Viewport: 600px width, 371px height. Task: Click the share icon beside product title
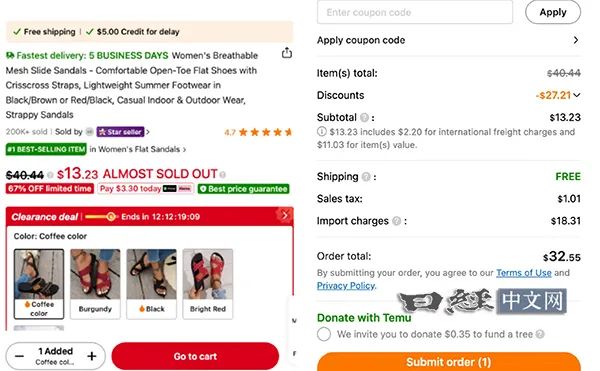tap(287, 53)
